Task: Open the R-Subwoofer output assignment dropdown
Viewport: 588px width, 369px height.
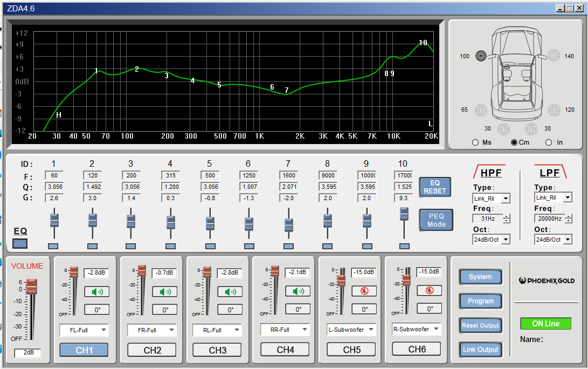Action: pyautogui.click(x=417, y=329)
